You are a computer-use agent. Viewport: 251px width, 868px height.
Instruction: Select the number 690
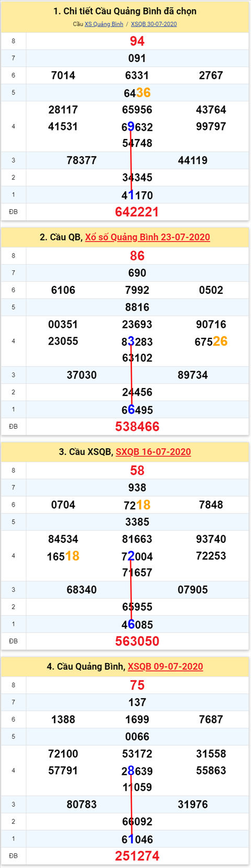pos(137,273)
